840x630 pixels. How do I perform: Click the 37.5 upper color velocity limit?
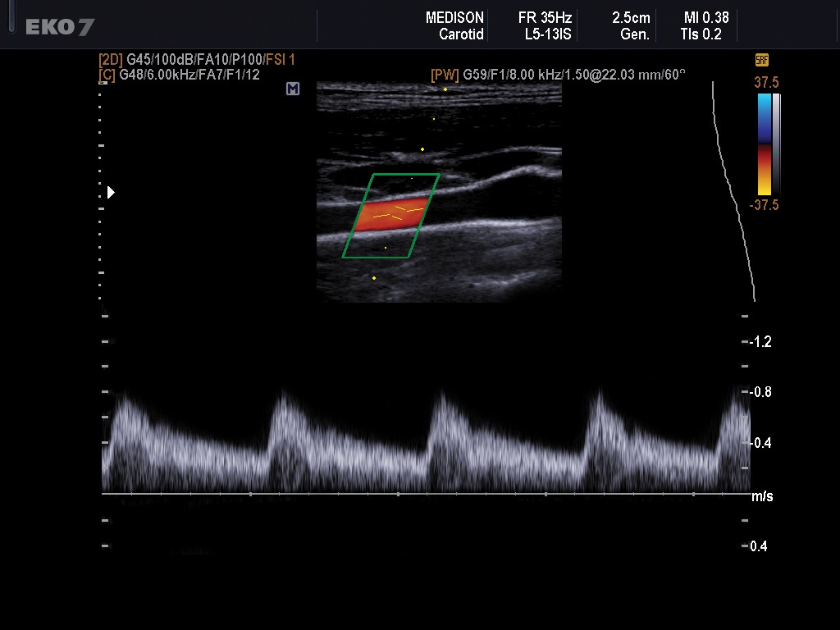[x=766, y=83]
